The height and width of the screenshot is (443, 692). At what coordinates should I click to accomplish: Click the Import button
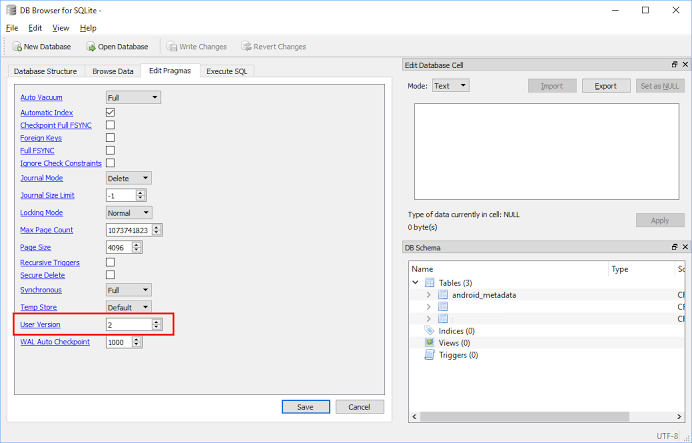[x=552, y=86]
